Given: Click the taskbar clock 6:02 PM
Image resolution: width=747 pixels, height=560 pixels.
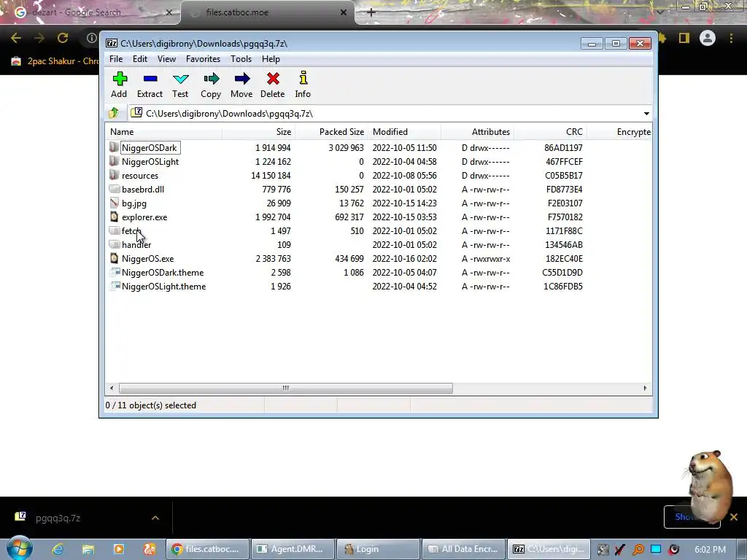Looking at the screenshot, I should point(711,550).
